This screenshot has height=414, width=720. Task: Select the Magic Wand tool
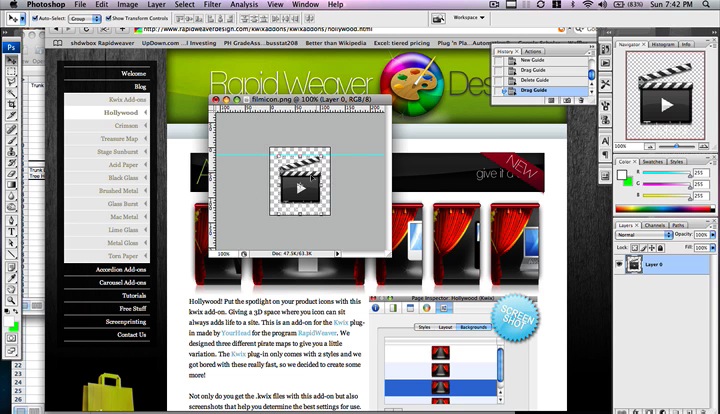click(x=11, y=93)
